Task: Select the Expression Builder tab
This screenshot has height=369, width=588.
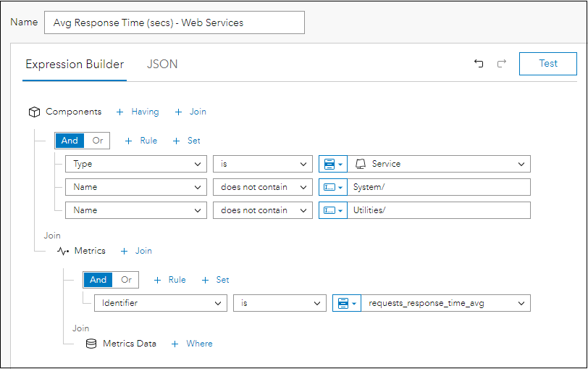Action: point(75,64)
